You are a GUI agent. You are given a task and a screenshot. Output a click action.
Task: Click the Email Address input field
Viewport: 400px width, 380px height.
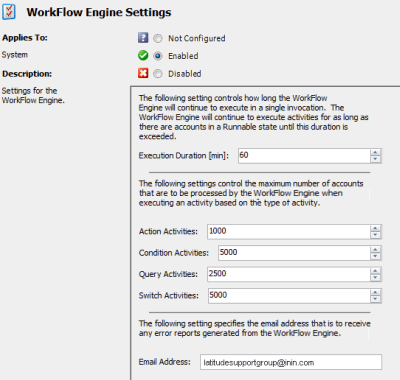[x=291, y=362]
